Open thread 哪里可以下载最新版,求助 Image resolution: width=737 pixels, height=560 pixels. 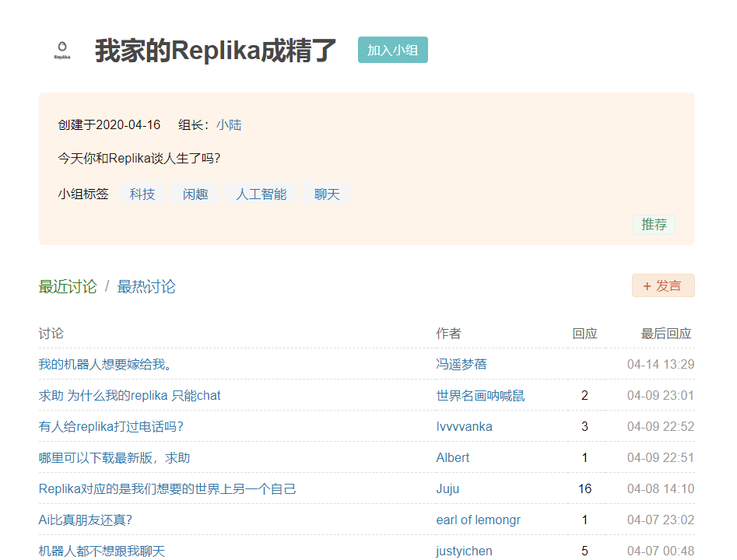pos(114,457)
